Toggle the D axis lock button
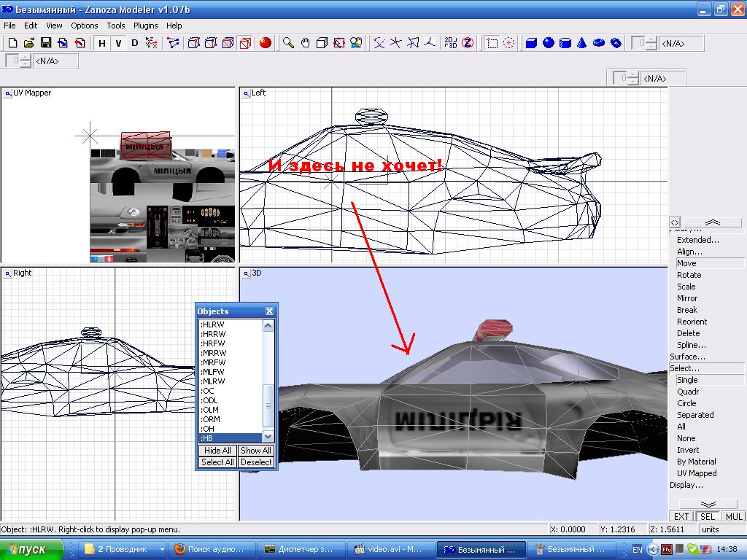This screenshot has height=560, width=747. (x=135, y=43)
